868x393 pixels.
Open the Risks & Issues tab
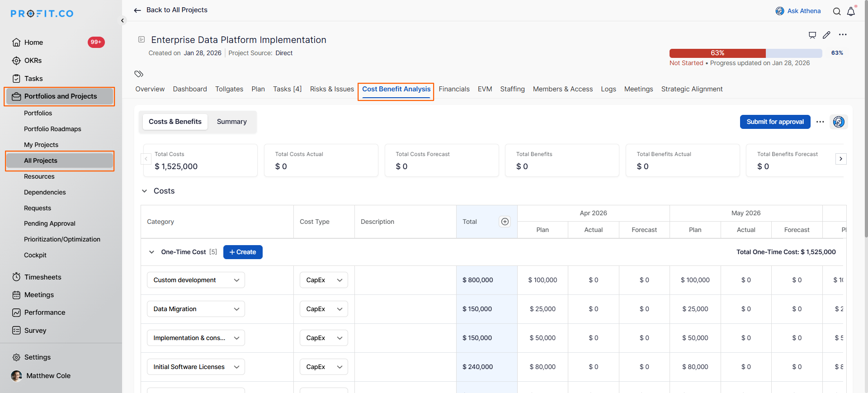coord(332,89)
